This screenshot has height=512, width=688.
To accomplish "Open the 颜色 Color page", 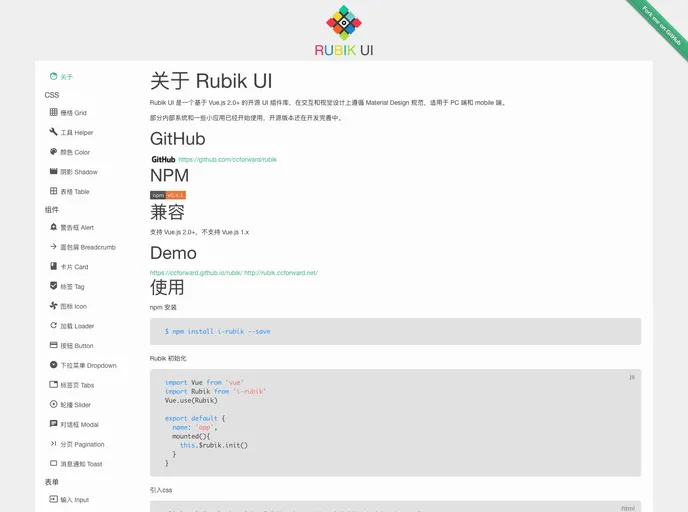I will (x=75, y=152).
